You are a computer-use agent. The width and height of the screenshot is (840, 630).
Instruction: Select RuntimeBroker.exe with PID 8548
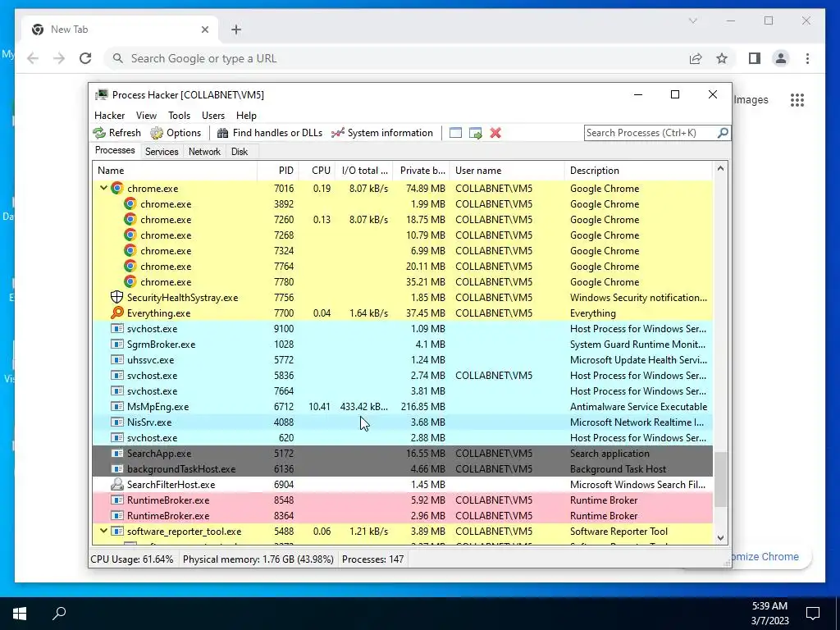403,500
